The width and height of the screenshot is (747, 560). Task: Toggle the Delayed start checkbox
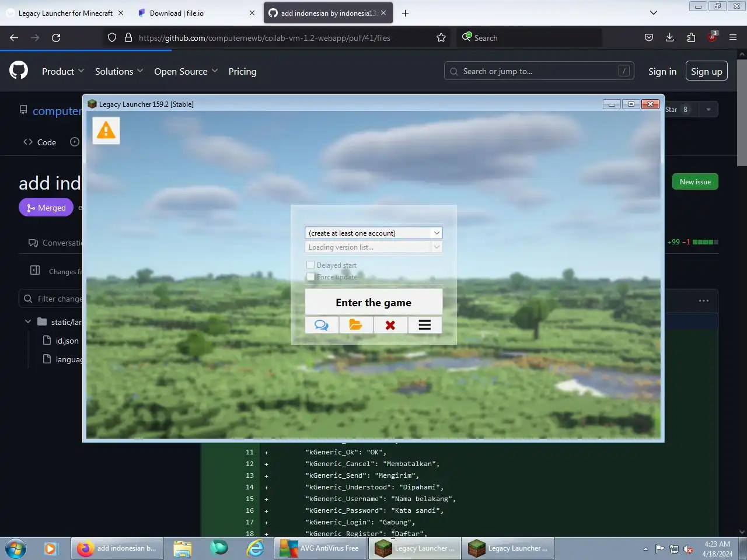310,265
